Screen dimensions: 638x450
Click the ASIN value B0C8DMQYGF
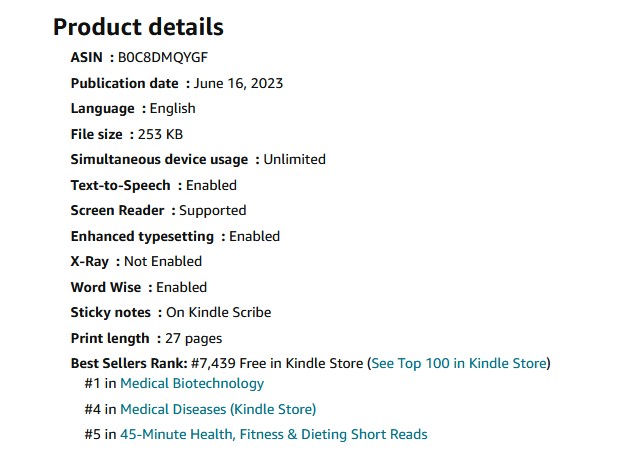(163, 57)
